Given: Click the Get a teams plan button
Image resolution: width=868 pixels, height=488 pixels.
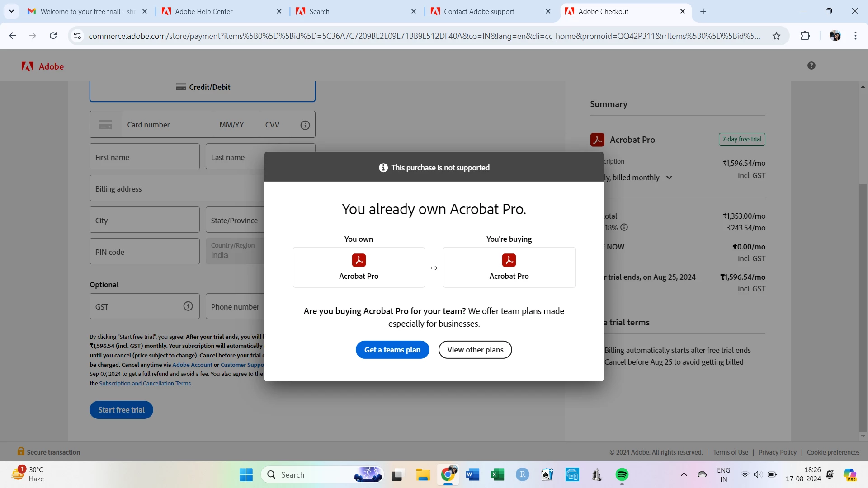Looking at the screenshot, I should pyautogui.click(x=392, y=350).
